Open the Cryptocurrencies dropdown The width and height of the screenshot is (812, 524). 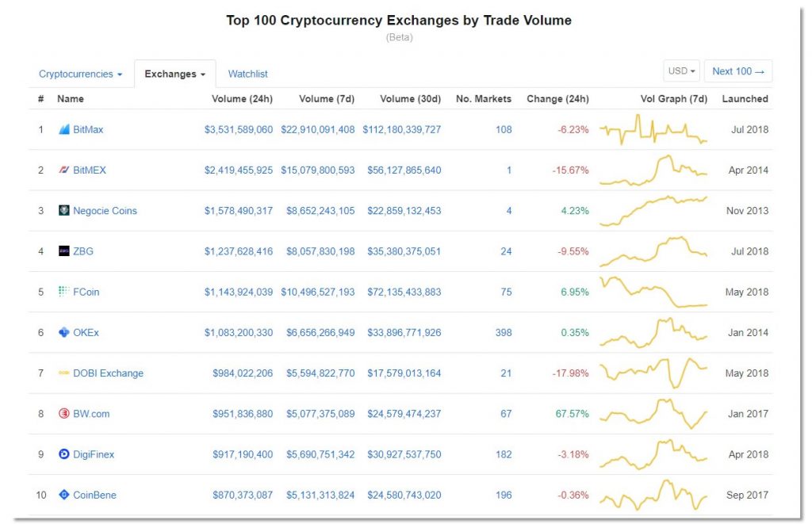coord(79,73)
